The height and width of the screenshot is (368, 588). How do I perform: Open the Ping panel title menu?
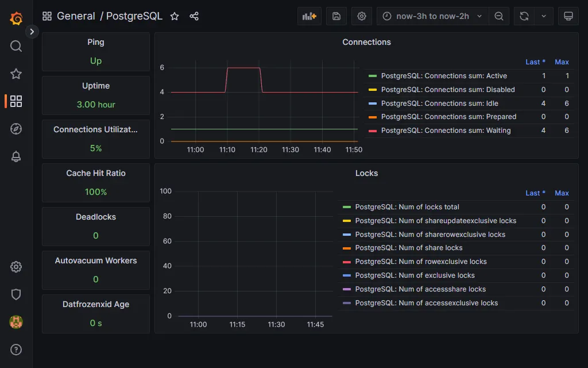pos(96,42)
